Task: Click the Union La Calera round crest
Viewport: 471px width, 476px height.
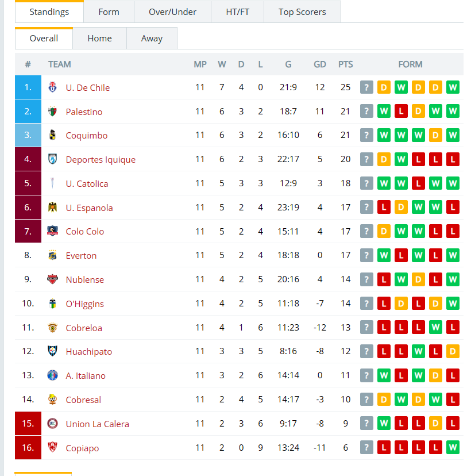Action: pos(52,424)
